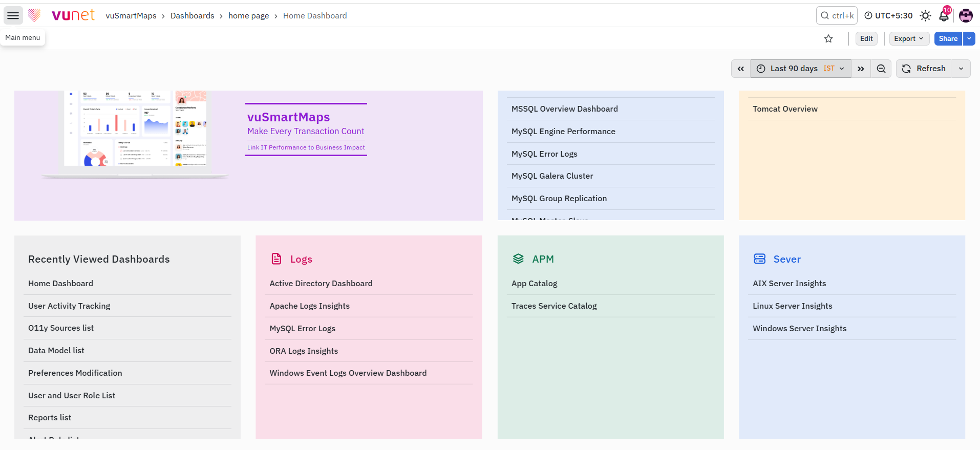Screen dimensions: 980x450
Task: Click the Recently Viewed Dashboards heading
Action: pyautogui.click(x=99, y=260)
